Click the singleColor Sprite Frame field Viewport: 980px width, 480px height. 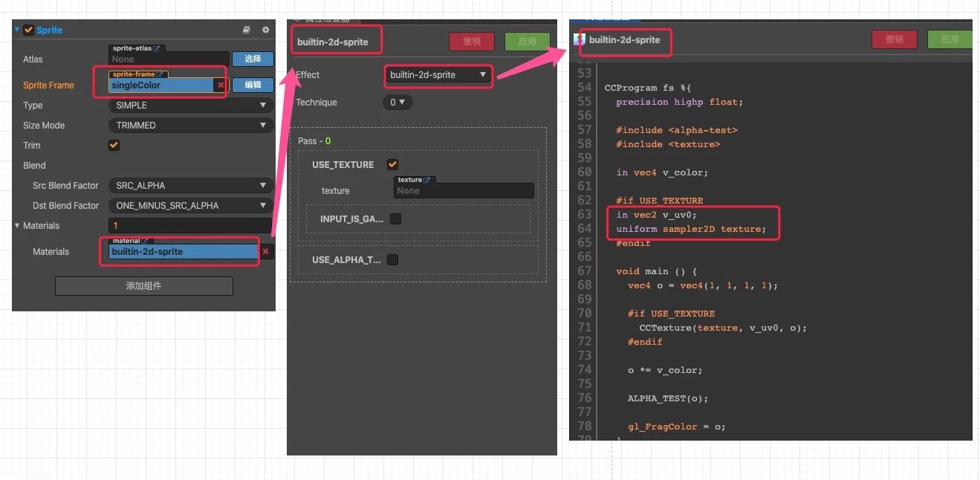(162, 85)
